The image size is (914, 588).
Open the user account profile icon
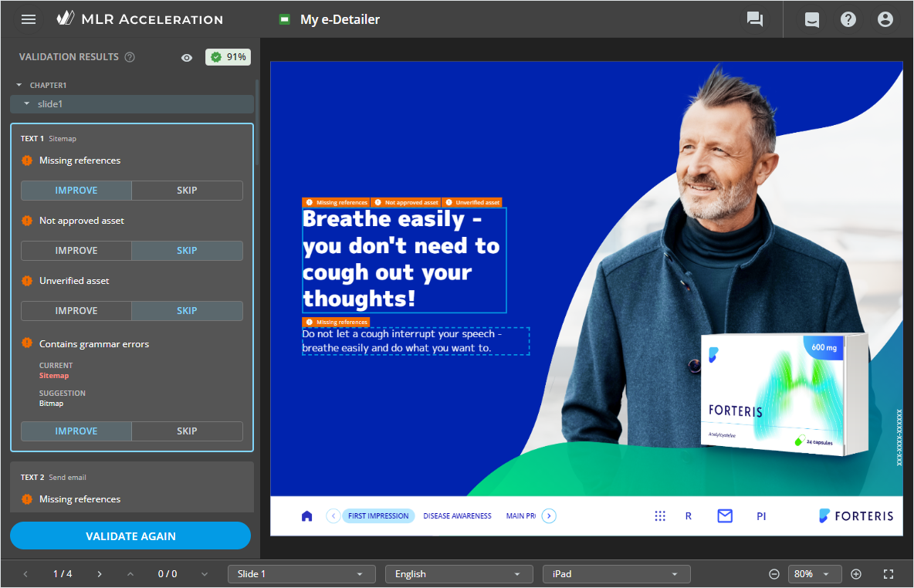[x=885, y=19]
